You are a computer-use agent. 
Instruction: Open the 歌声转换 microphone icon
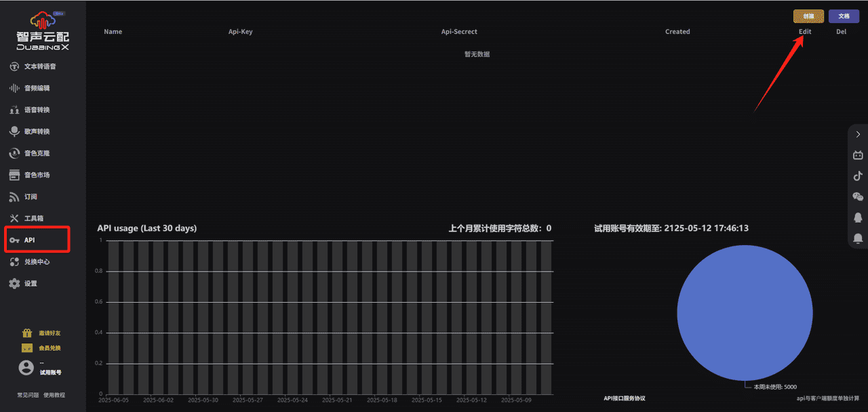click(14, 132)
